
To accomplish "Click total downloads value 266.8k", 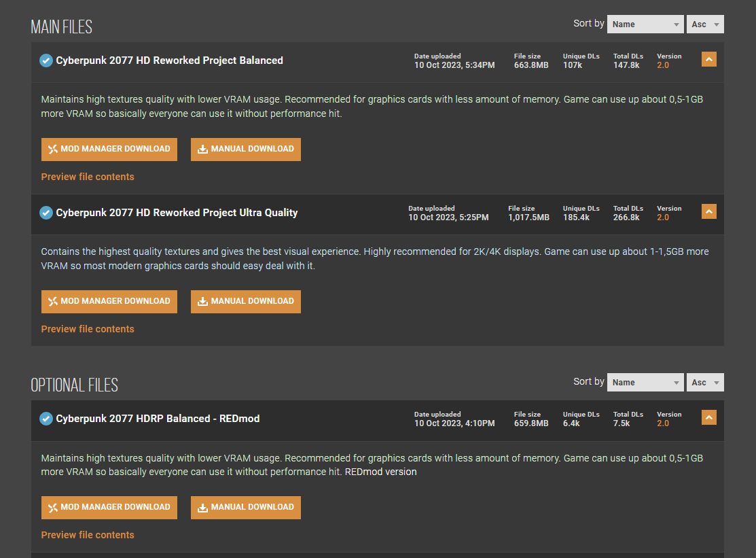I will point(626,217).
